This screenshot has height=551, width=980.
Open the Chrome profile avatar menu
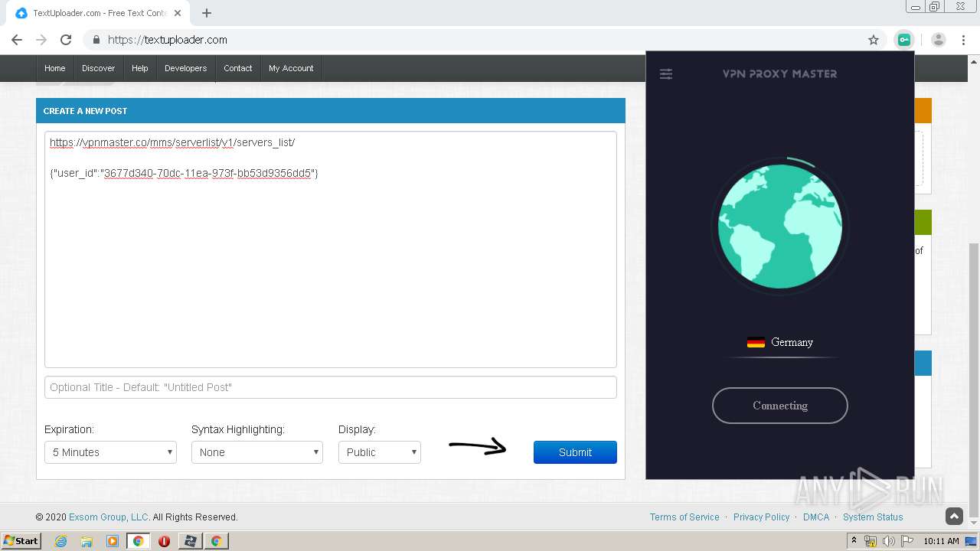tap(939, 40)
